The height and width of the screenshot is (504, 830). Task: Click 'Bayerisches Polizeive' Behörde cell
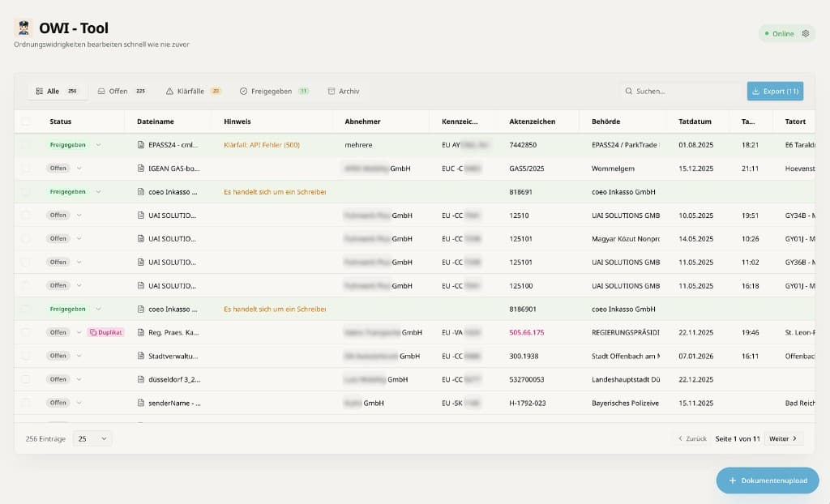625,403
